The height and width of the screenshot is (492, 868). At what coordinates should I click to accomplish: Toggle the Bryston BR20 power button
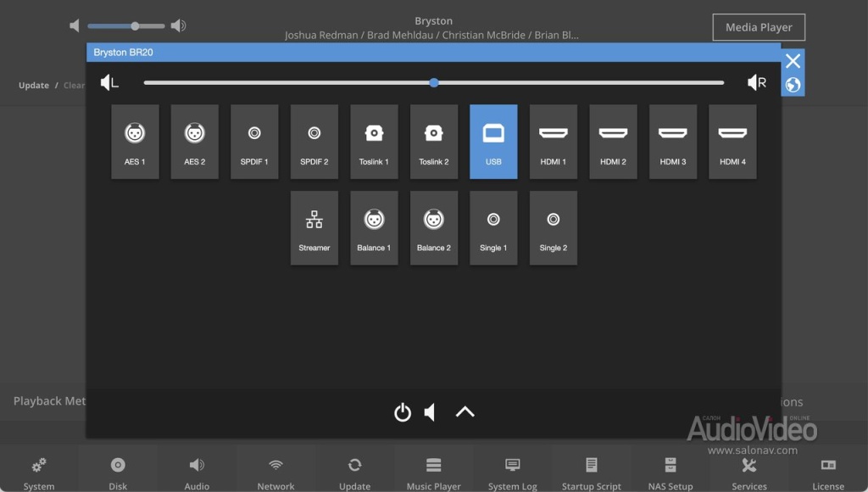403,412
